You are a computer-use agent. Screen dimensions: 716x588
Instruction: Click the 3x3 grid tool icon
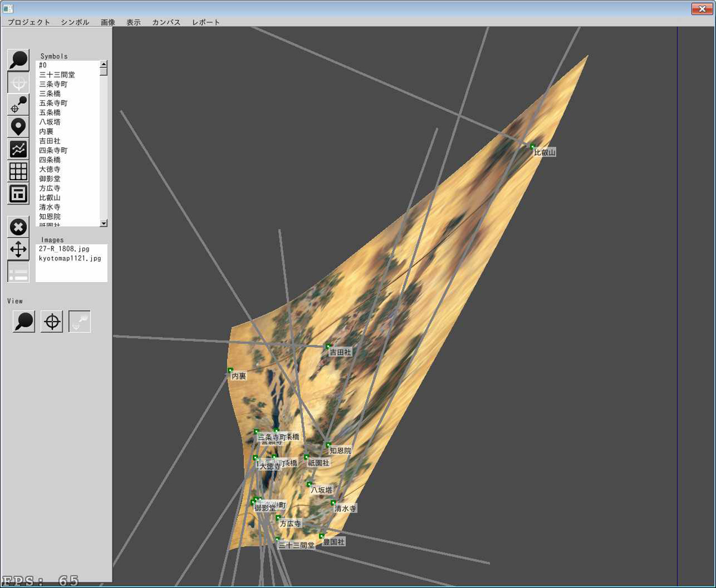click(x=18, y=172)
